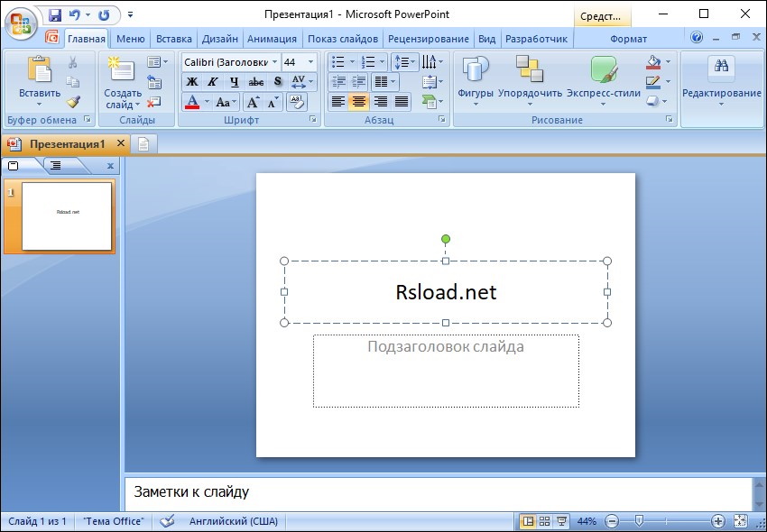Viewport: 767px width, 532px height.
Task: Open the text columns dropdown
Action: [x=385, y=82]
